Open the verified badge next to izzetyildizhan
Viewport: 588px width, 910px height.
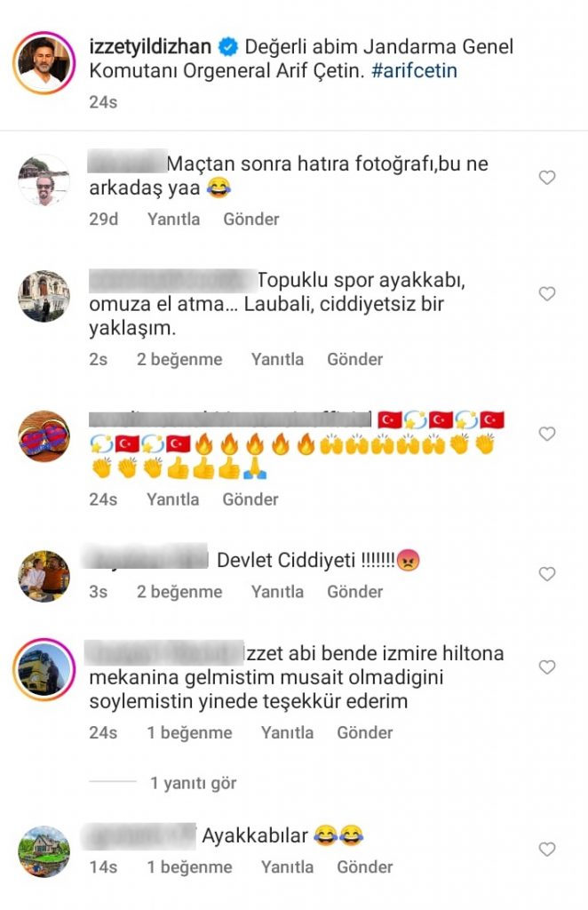[x=228, y=47]
